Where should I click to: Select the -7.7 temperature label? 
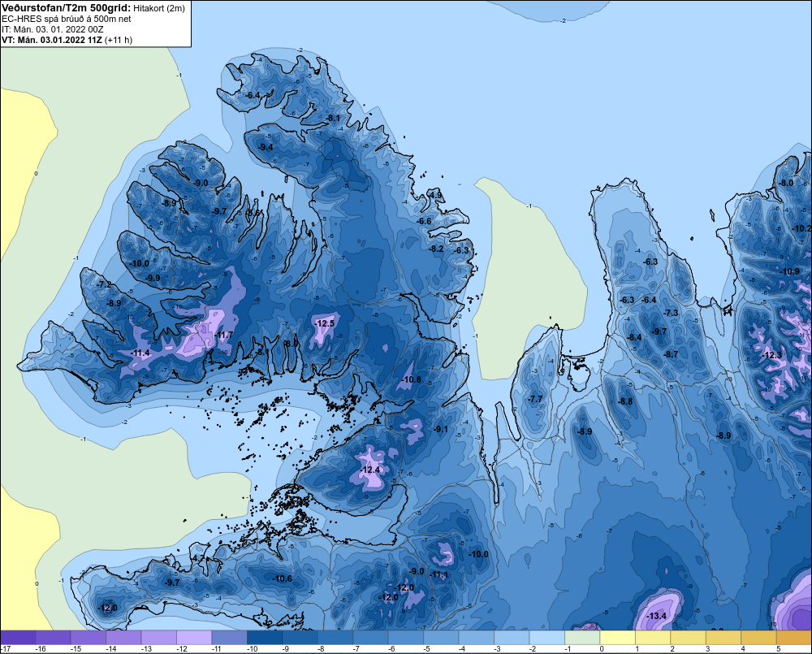[535, 399]
